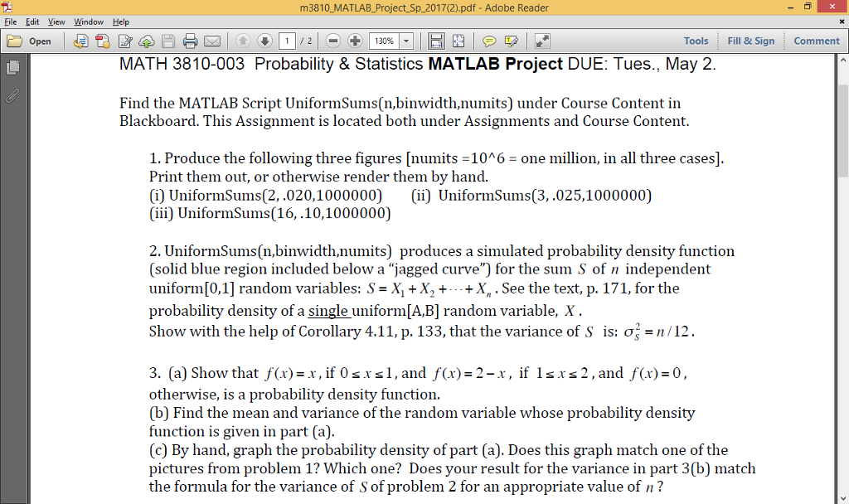Viewport: 849px width, 504px height.
Task: Zoom out of the document
Action: click(332, 40)
